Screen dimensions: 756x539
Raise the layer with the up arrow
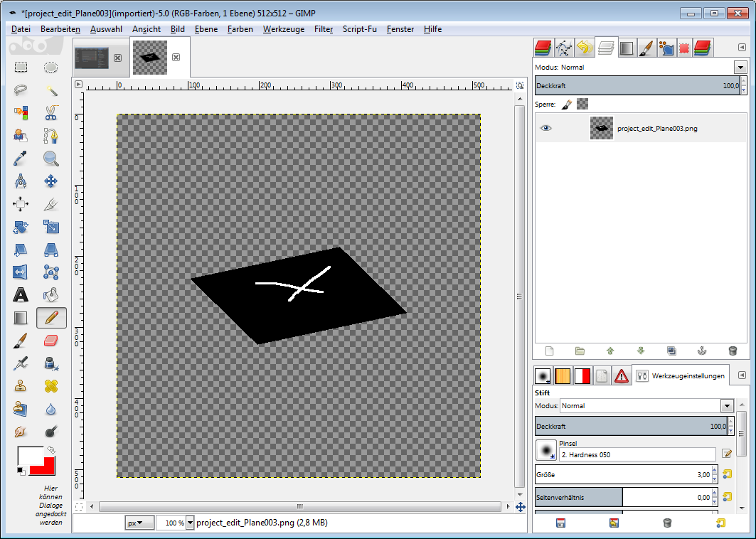[x=610, y=351]
